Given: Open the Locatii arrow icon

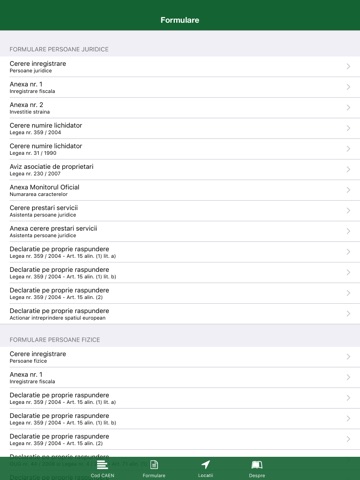Looking at the screenshot, I should click(205, 465).
